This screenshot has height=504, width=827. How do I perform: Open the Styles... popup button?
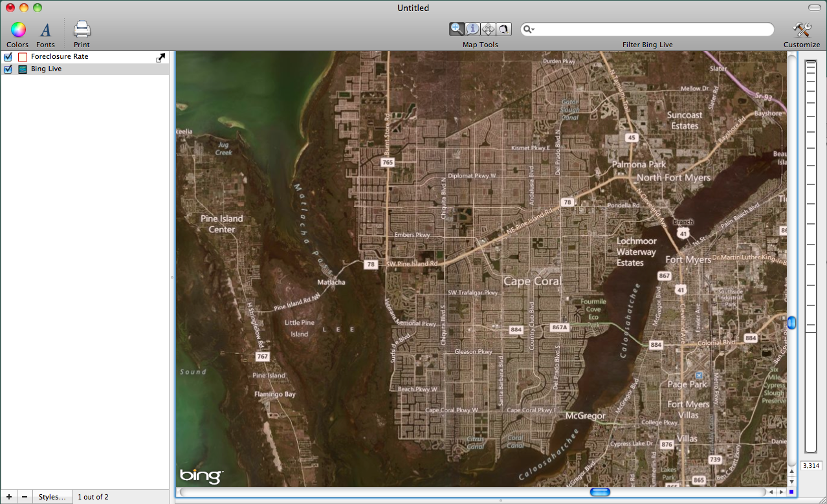pos(52,497)
